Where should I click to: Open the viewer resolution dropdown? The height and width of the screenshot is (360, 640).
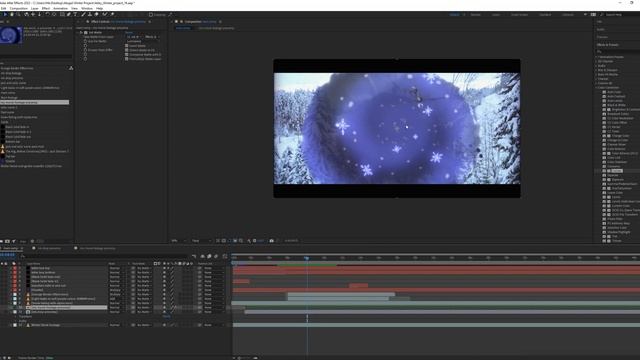[201, 241]
